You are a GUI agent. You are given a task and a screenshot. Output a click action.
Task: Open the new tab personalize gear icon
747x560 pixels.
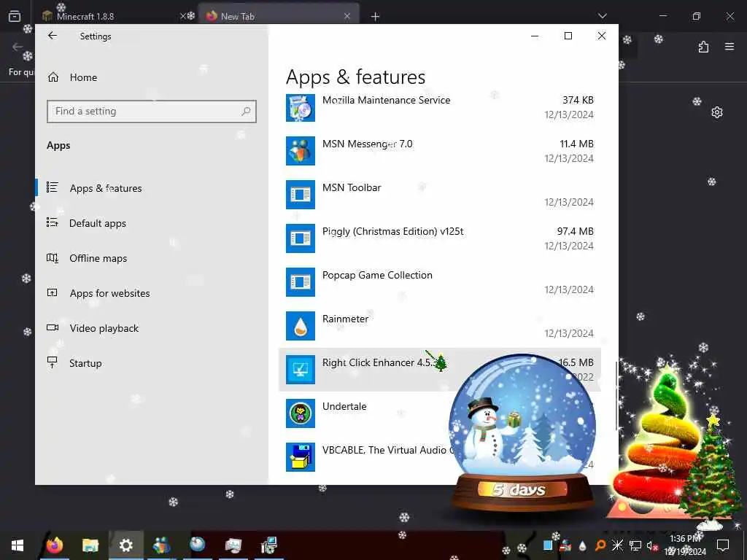pos(717,112)
